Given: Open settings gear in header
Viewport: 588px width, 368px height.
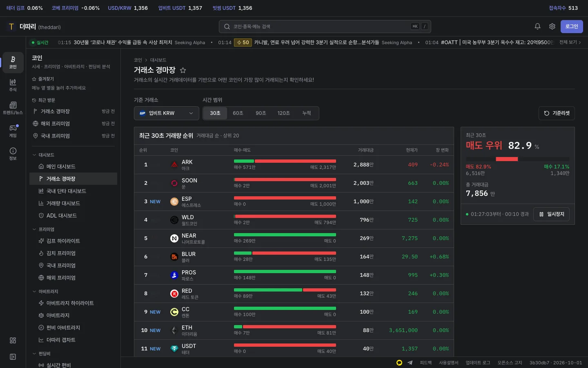Looking at the screenshot, I should tap(552, 27).
